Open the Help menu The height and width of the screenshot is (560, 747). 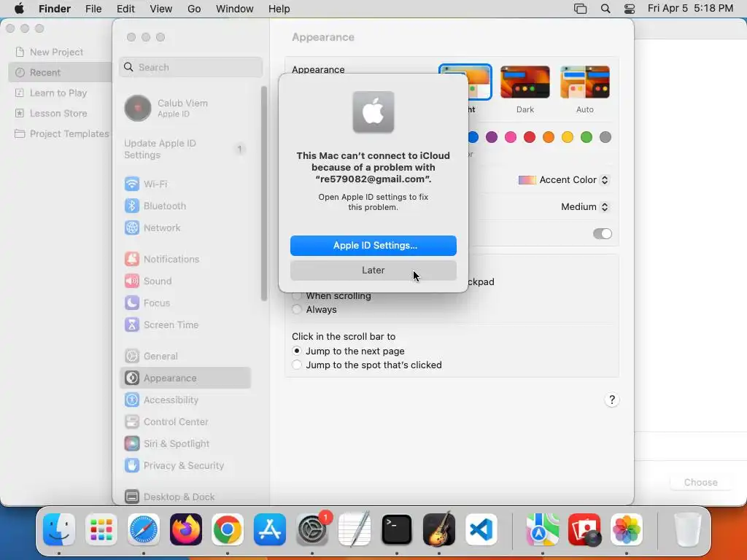click(279, 9)
